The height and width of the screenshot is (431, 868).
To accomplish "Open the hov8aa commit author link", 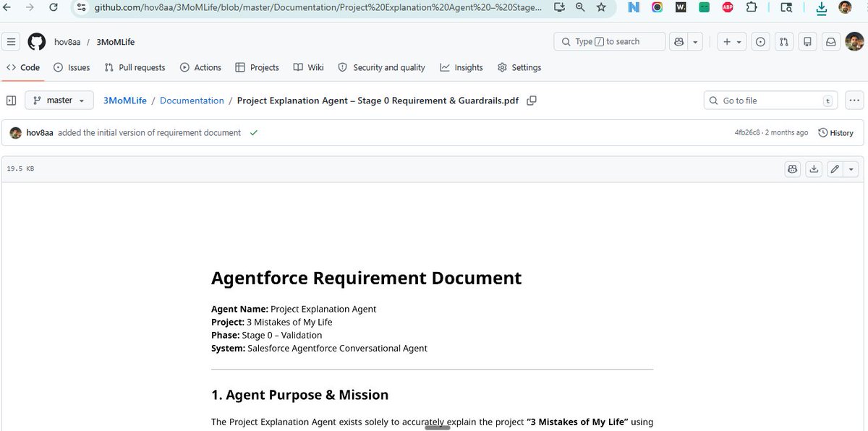I will click(39, 133).
